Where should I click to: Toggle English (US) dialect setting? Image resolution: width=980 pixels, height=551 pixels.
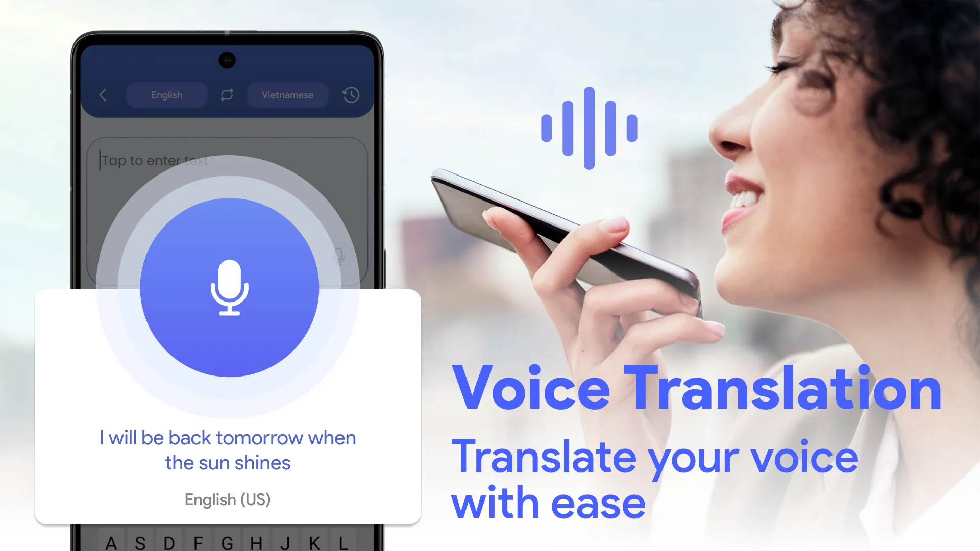click(x=228, y=499)
